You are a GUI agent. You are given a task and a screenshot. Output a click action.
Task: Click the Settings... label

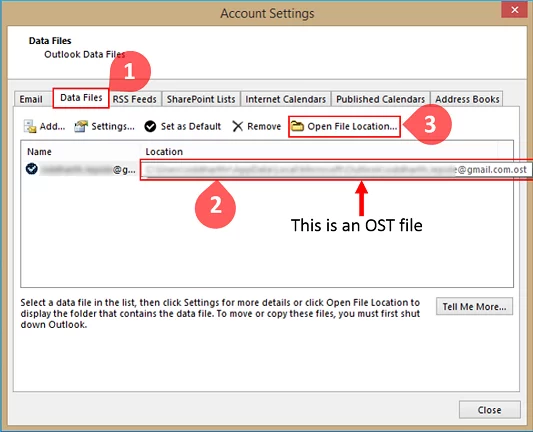coord(113,127)
